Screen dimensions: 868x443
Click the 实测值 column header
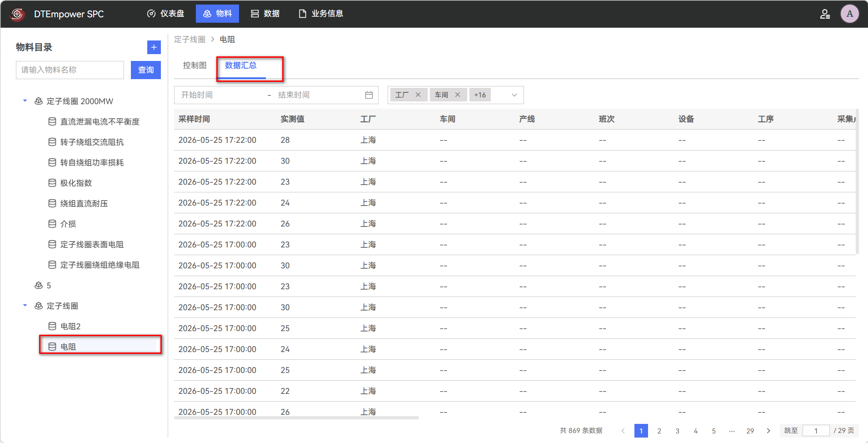tap(292, 119)
